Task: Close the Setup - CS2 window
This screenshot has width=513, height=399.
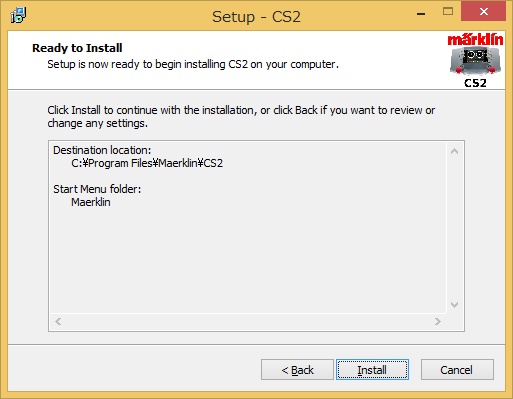Action: pos(483,12)
